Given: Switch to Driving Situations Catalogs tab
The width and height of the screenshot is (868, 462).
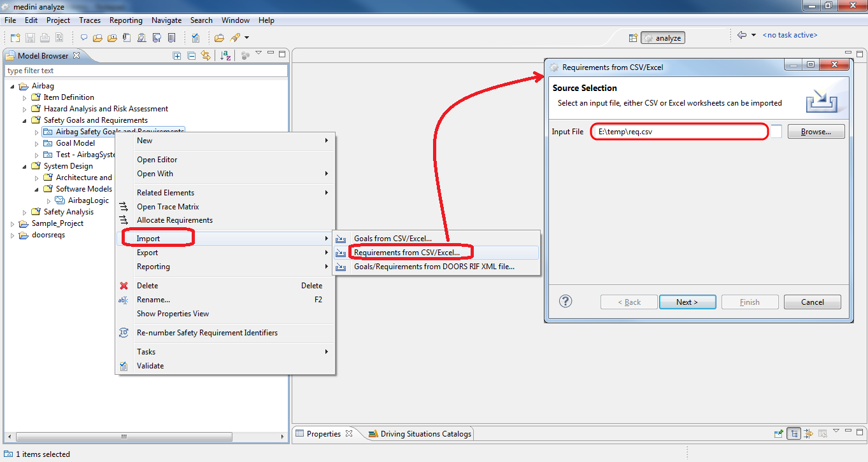Looking at the screenshot, I should [x=420, y=434].
